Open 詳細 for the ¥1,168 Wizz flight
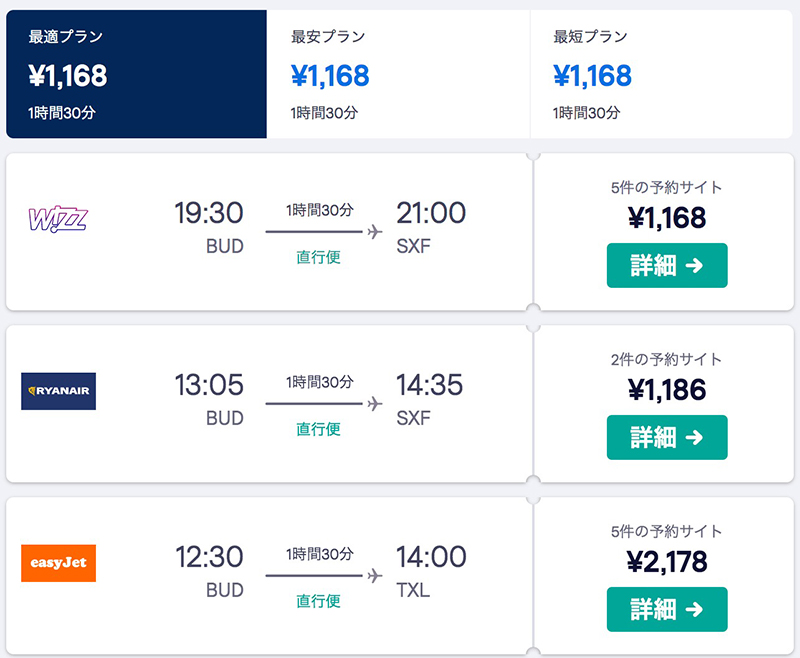Screen dimensions: 800x658 pos(666,265)
